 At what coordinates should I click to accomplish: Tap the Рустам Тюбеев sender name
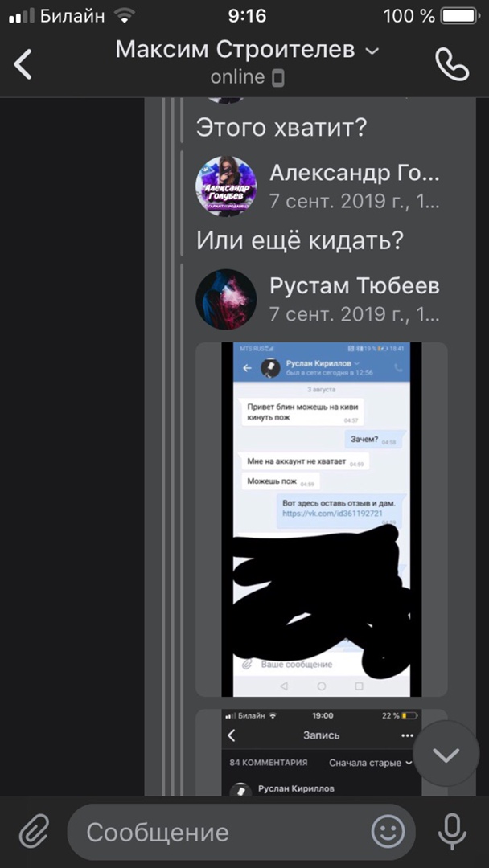[x=355, y=286]
